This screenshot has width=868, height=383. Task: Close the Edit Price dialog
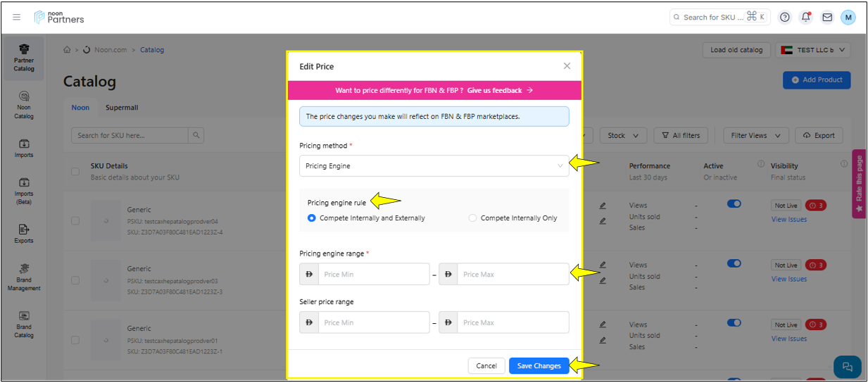567,66
